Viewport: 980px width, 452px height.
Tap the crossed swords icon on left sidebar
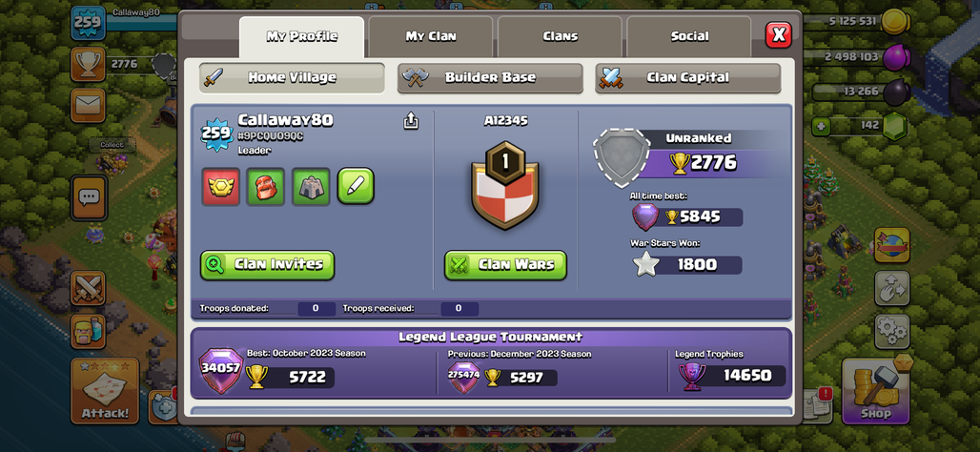point(88,288)
